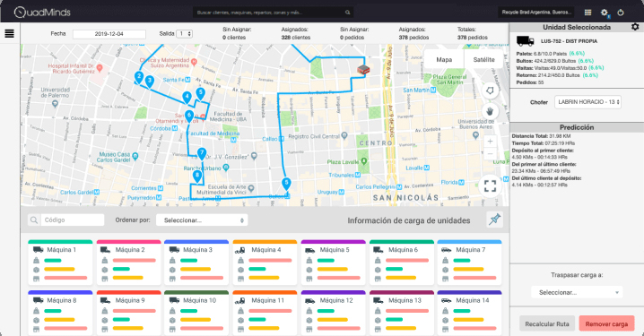Select the Máquina 12 card title

(336, 300)
